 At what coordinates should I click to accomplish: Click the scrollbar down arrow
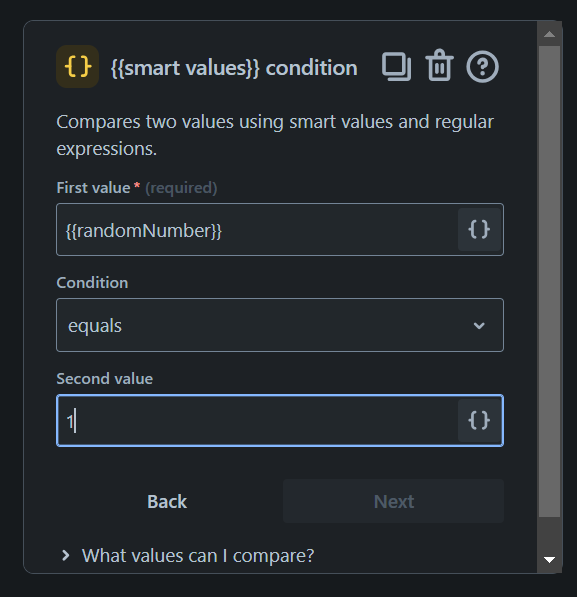pos(549,560)
